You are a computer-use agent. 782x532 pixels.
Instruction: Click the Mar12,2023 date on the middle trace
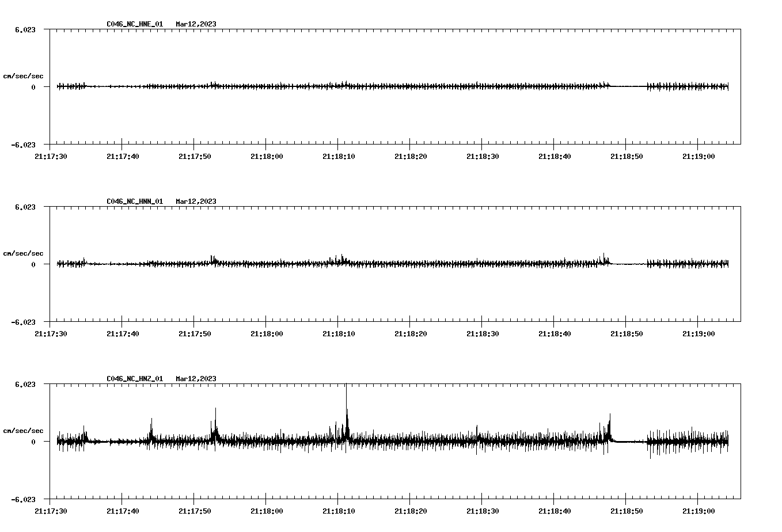[196, 202]
